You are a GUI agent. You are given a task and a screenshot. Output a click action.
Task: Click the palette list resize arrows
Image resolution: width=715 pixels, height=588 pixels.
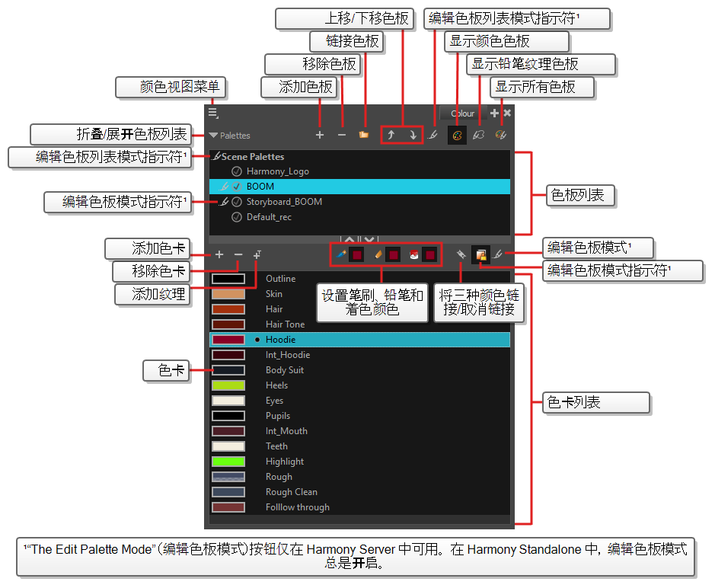click(358, 240)
